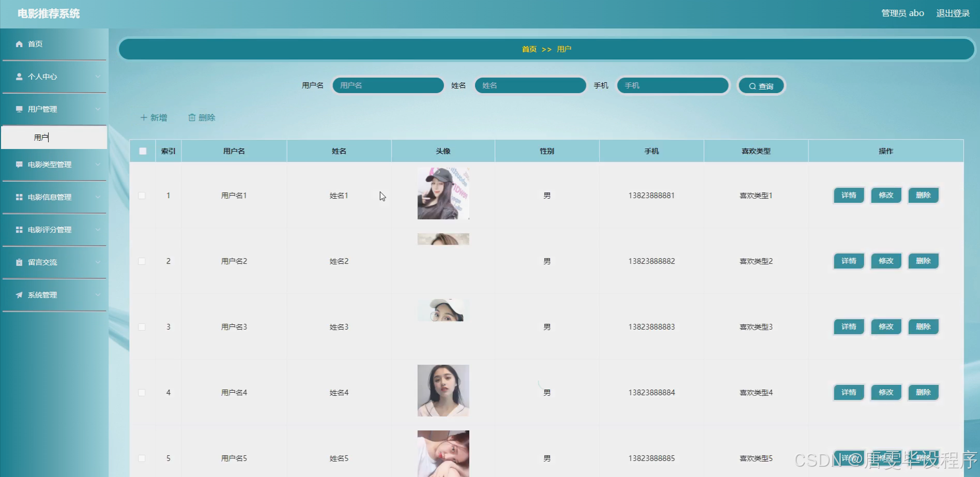Open the avatar thumbnail of 用户名5

[x=443, y=454]
